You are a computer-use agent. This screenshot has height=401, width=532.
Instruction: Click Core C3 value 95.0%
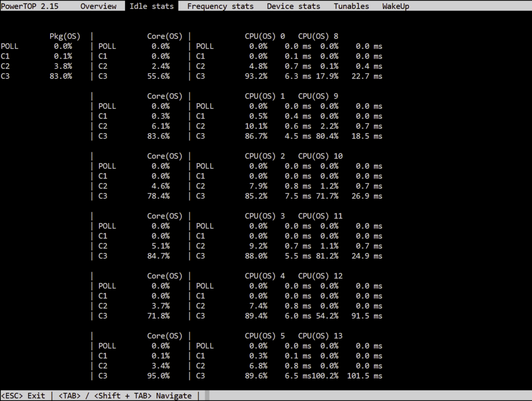point(159,376)
